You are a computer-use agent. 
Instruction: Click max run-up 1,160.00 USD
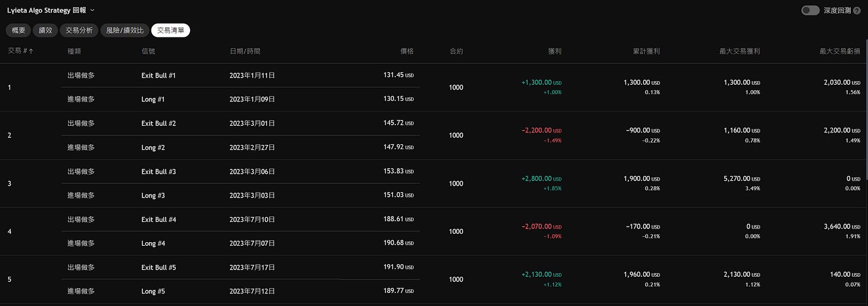point(742,130)
